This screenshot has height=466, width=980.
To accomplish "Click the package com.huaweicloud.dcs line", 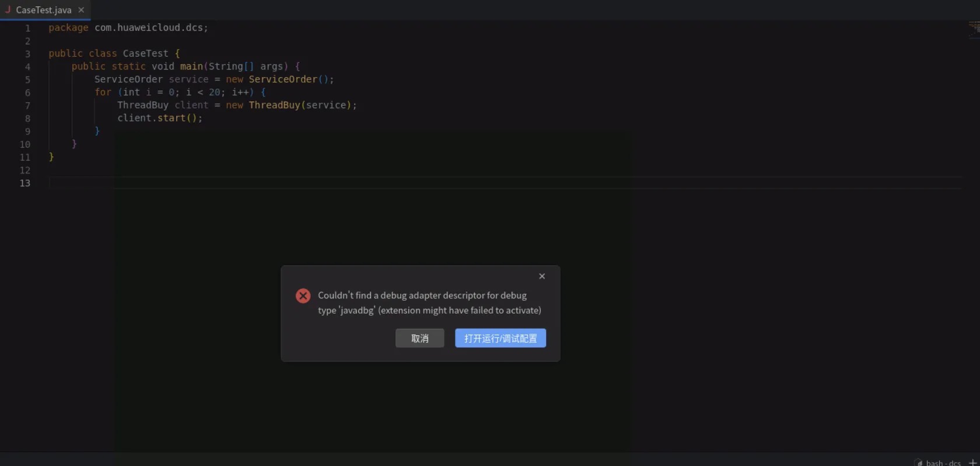I will pyautogui.click(x=128, y=27).
